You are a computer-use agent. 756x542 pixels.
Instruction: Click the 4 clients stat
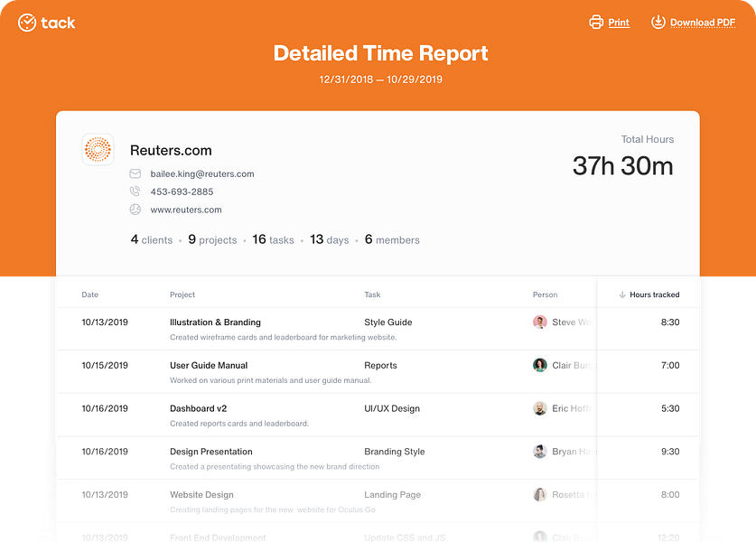click(x=152, y=239)
